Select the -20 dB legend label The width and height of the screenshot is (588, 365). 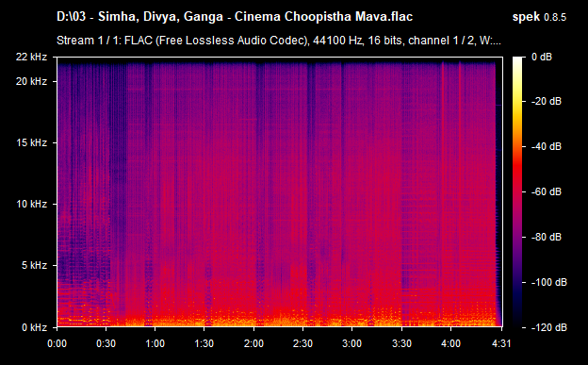pyautogui.click(x=547, y=101)
